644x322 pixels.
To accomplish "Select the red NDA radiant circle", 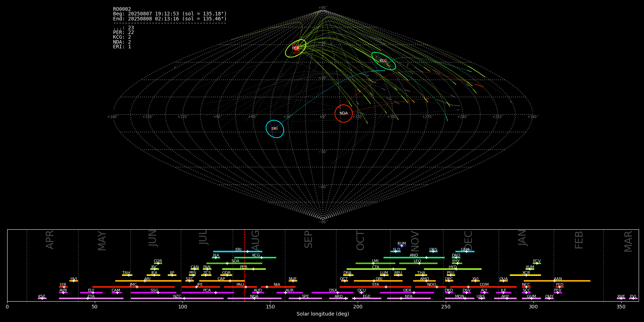I will 343,113.
